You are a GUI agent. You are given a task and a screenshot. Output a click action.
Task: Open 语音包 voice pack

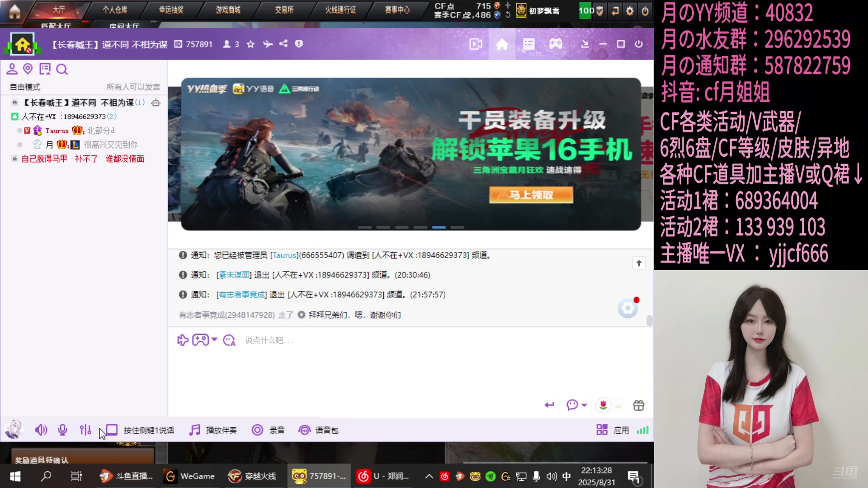pyautogui.click(x=318, y=430)
